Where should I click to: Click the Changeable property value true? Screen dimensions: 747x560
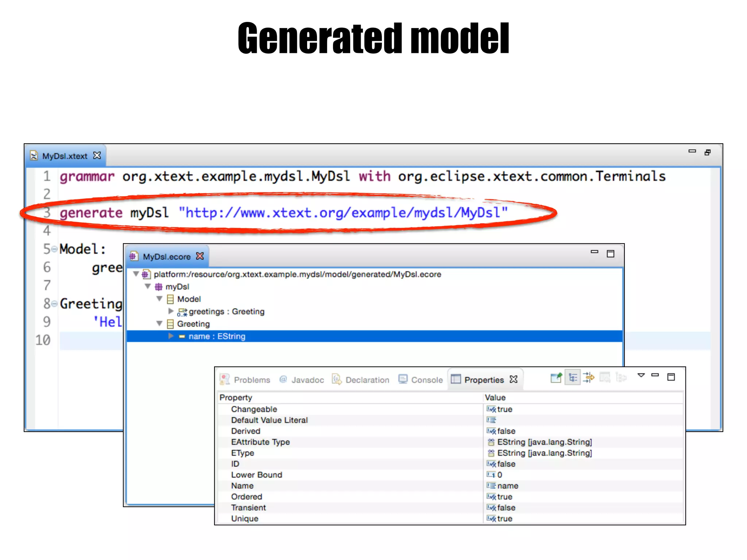point(504,409)
